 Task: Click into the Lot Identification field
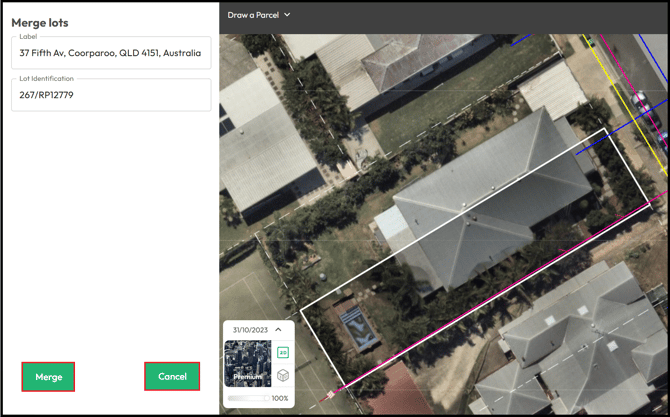(110, 95)
